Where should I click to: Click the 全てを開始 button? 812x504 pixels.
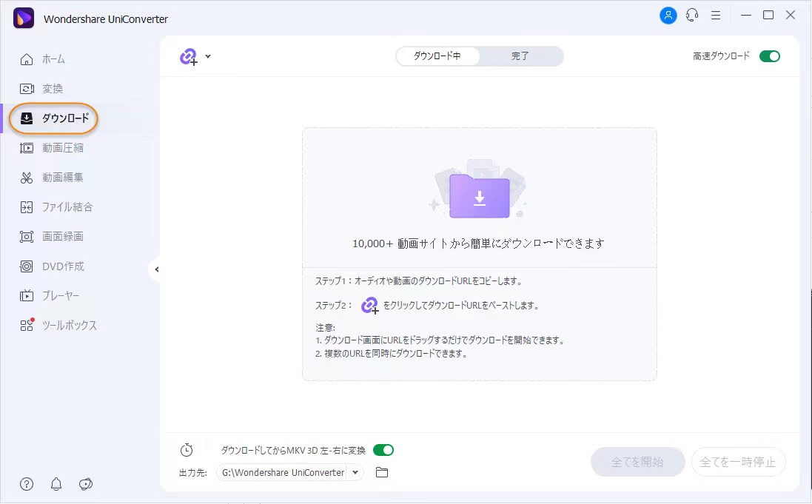coord(637,462)
